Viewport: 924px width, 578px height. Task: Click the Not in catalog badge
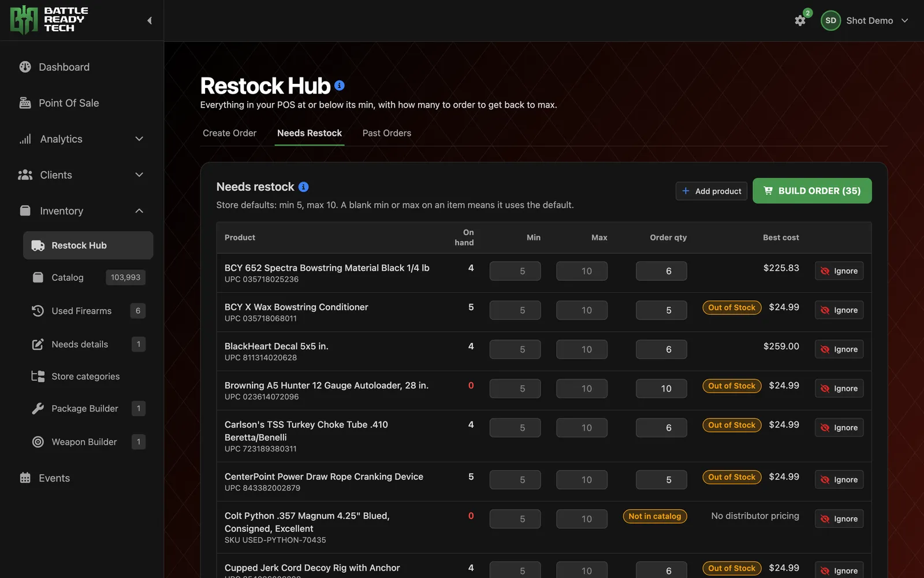[x=655, y=516]
